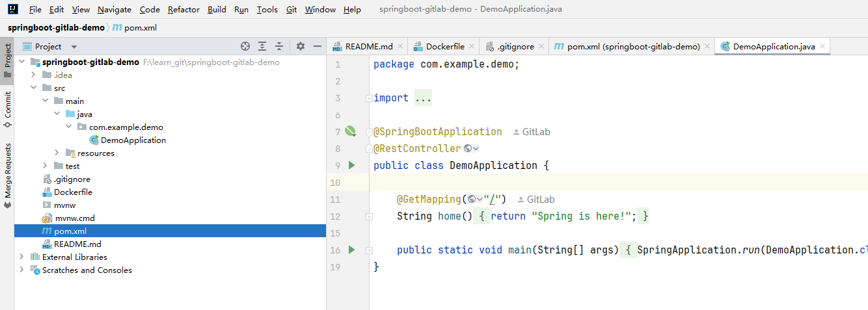This screenshot has height=310, width=868.
Task: Open the Git menu
Action: (292, 10)
